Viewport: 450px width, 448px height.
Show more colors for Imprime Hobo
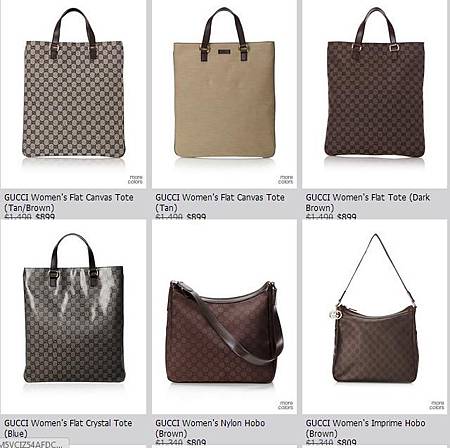point(437,405)
